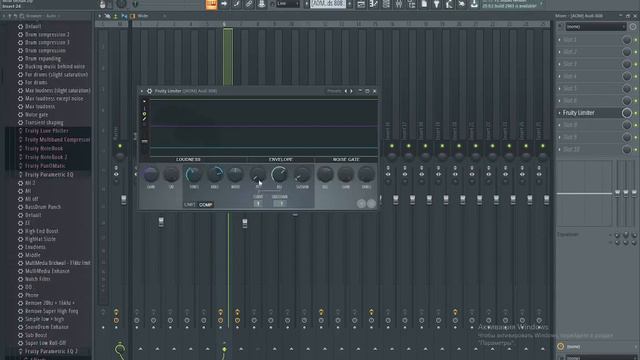Open the Fruity Limiter window menu arrow
This screenshot has width=640, height=360.
[x=142, y=91]
